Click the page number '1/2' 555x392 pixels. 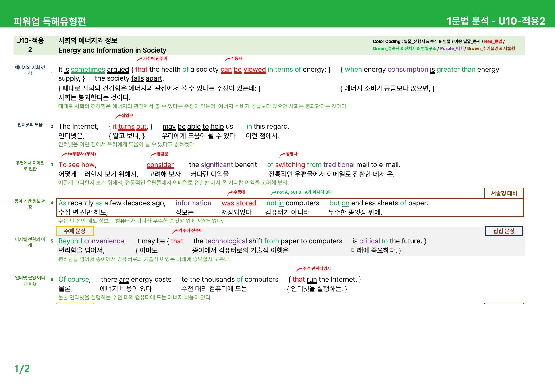coord(22,369)
